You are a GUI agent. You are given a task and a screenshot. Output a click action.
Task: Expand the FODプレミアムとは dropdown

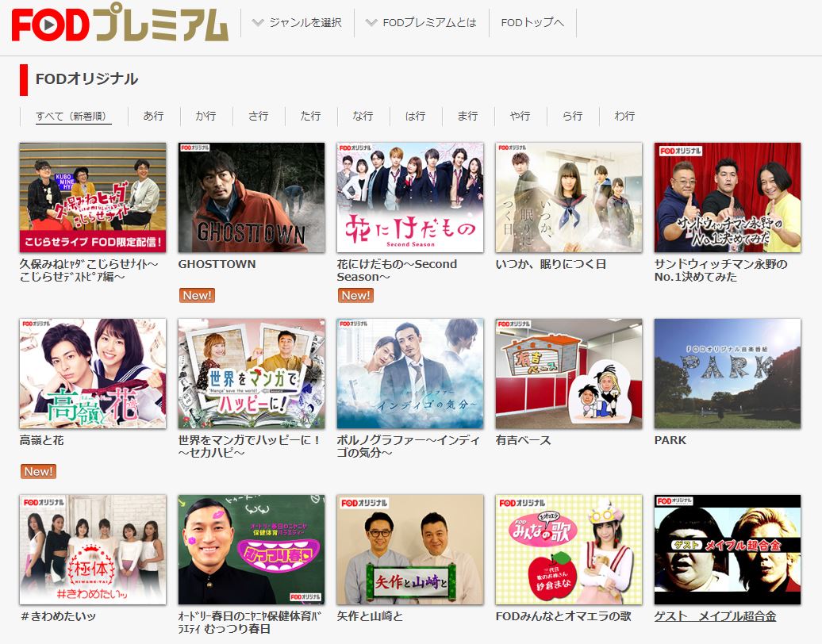[x=421, y=22]
